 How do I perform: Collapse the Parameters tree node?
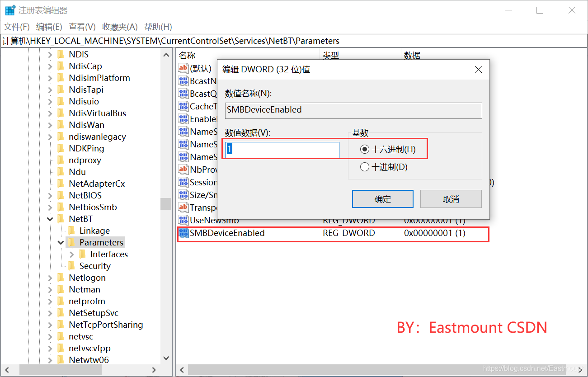click(61, 242)
